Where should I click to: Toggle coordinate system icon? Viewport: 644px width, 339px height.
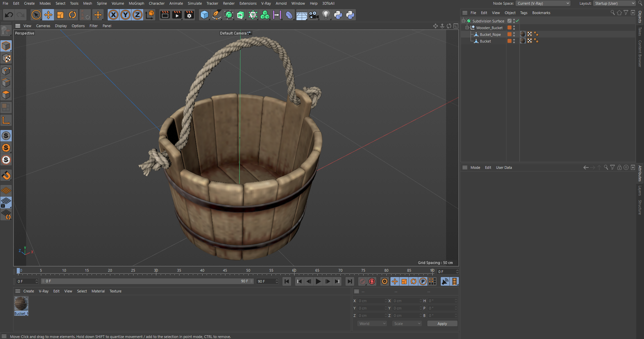coord(150,15)
